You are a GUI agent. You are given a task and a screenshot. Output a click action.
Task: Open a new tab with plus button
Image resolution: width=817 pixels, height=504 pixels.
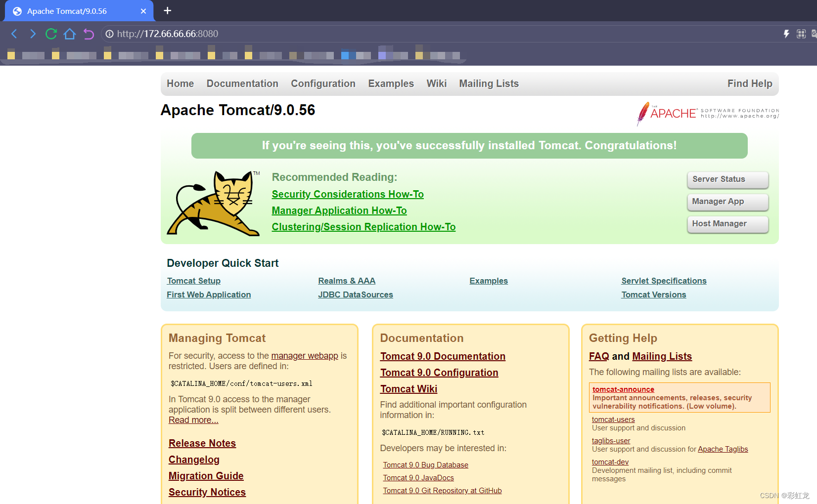168,10
